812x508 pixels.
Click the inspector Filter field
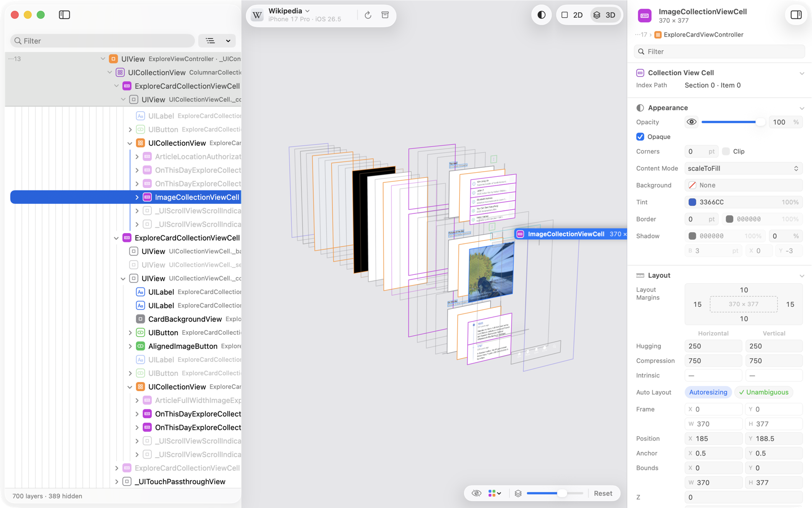[x=719, y=51]
